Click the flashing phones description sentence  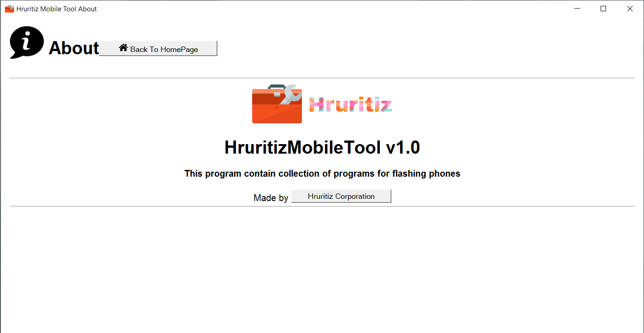(x=322, y=174)
